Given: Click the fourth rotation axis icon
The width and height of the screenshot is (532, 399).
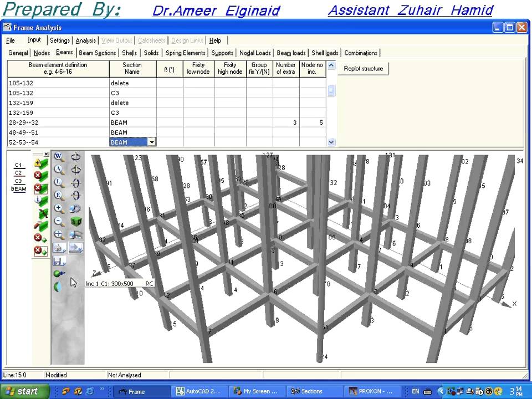Looking at the screenshot, I should [x=76, y=196].
